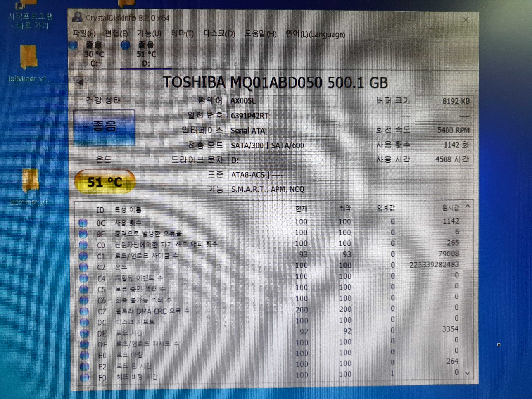The height and width of the screenshot is (399, 532).
Task: Click the scroll up arrow of attribute list
Action: (468, 206)
